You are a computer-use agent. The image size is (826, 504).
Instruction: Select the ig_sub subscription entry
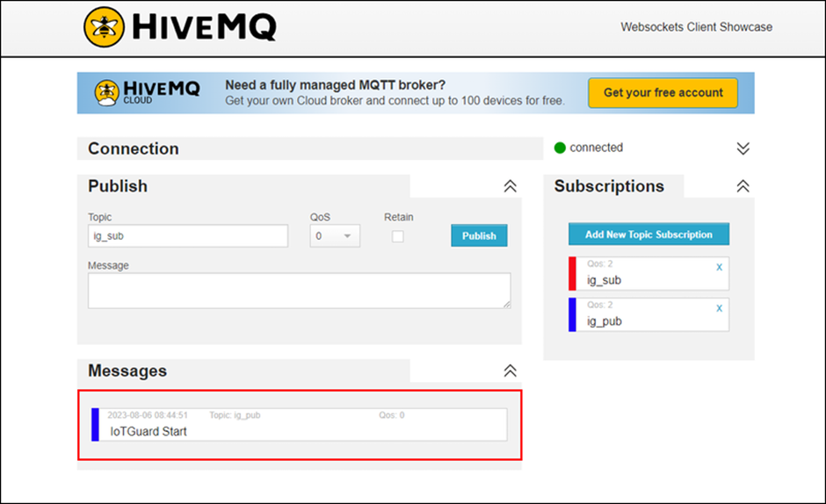point(649,273)
